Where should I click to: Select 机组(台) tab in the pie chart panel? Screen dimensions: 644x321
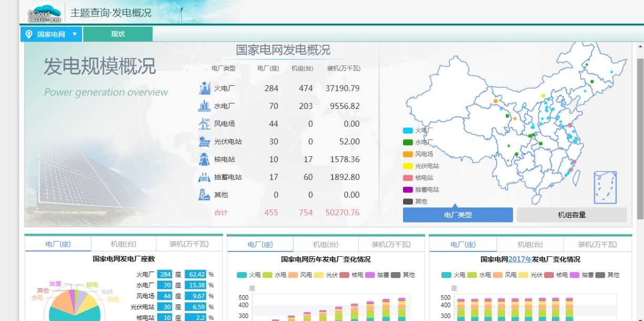pos(124,244)
